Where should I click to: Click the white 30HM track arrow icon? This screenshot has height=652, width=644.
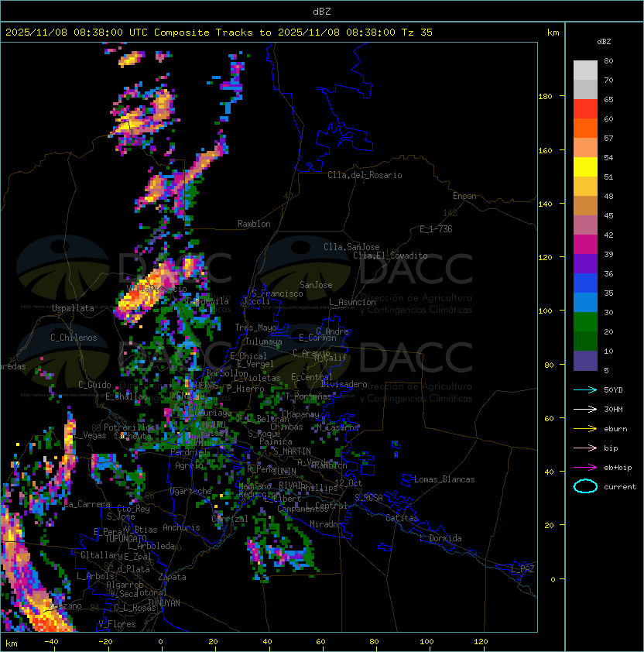585,409
